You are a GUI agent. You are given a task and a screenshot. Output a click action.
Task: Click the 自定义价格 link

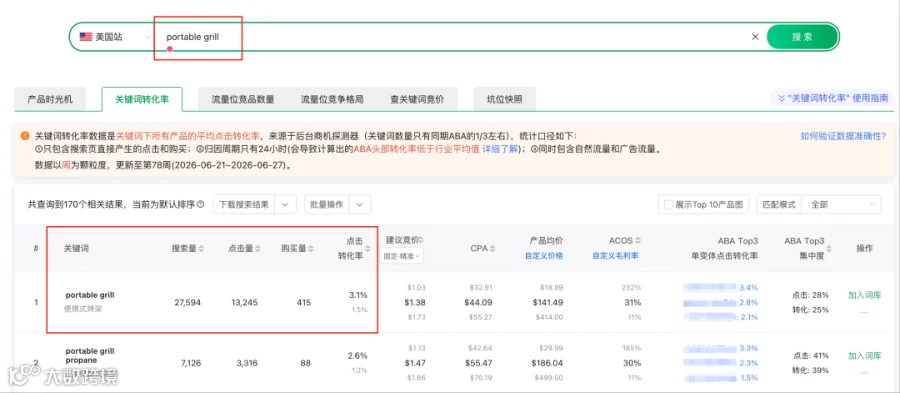pyautogui.click(x=544, y=256)
